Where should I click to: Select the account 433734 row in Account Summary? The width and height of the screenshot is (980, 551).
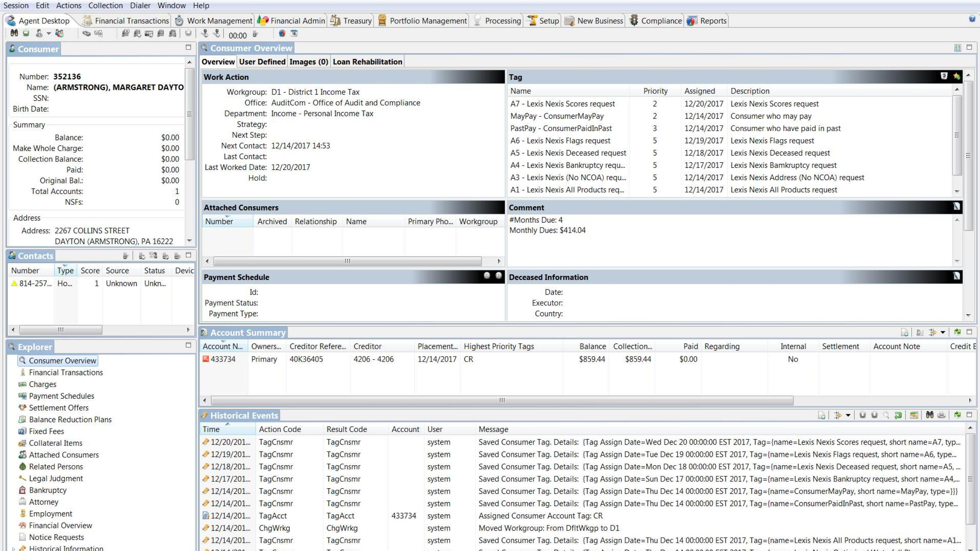point(223,359)
